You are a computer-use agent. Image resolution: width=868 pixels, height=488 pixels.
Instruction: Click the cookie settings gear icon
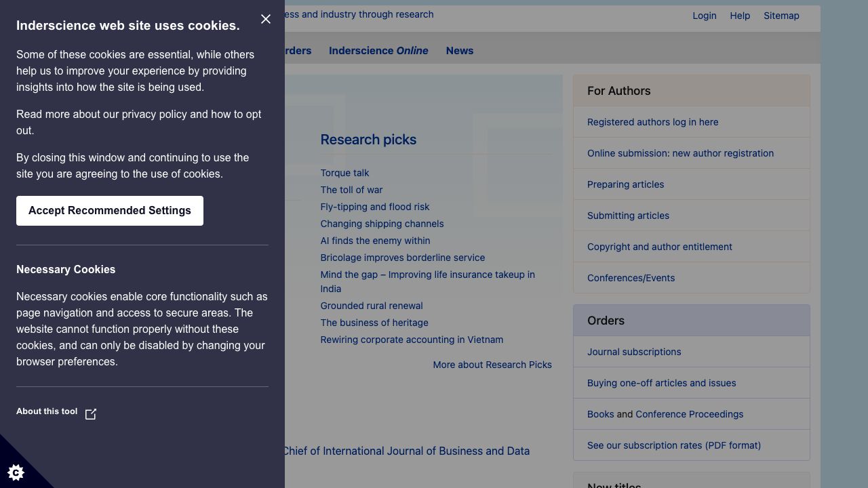pyautogui.click(x=16, y=472)
